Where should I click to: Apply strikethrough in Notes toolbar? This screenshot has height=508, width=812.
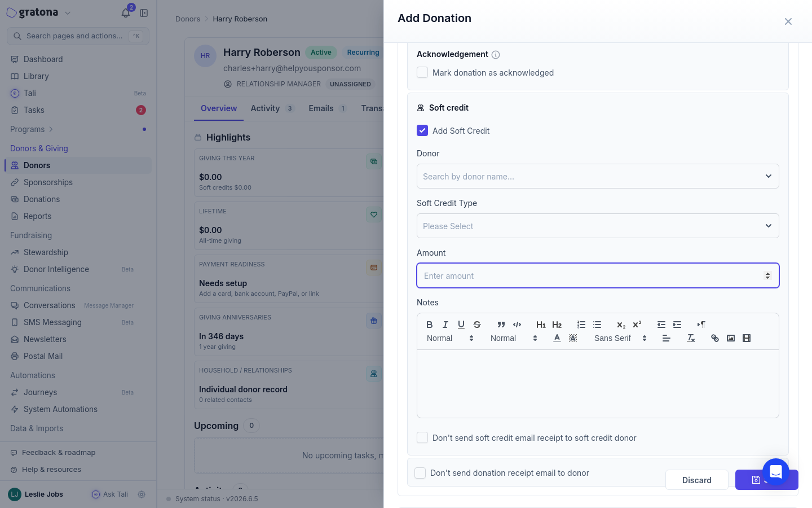(x=477, y=325)
